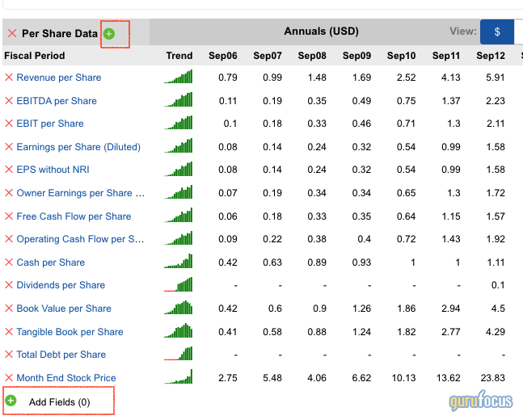Click the Sep12 column header
This screenshot has width=523, height=420.
coord(491,56)
